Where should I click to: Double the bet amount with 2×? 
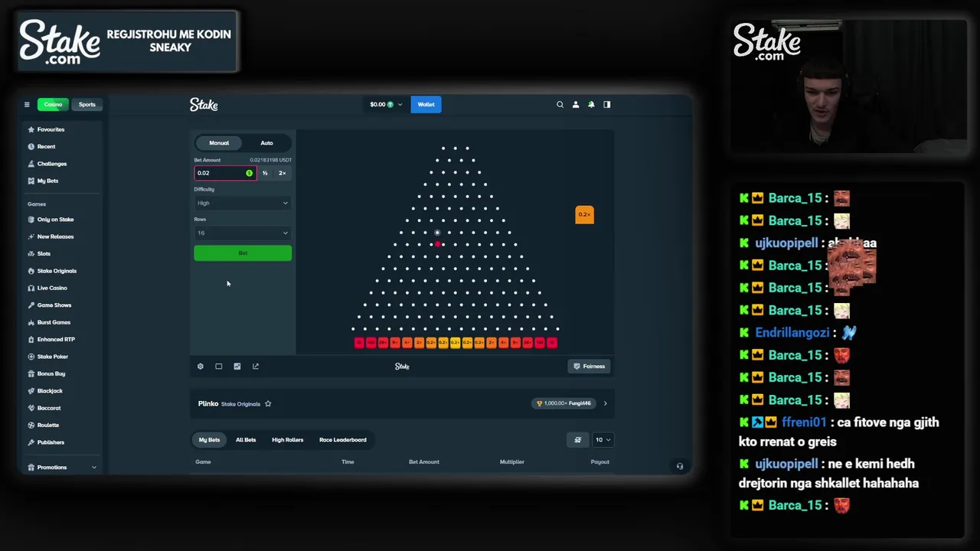[x=283, y=173]
